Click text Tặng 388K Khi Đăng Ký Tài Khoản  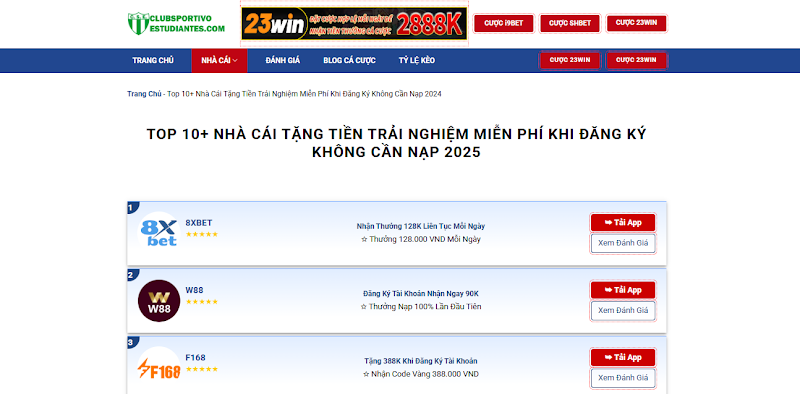(x=421, y=361)
